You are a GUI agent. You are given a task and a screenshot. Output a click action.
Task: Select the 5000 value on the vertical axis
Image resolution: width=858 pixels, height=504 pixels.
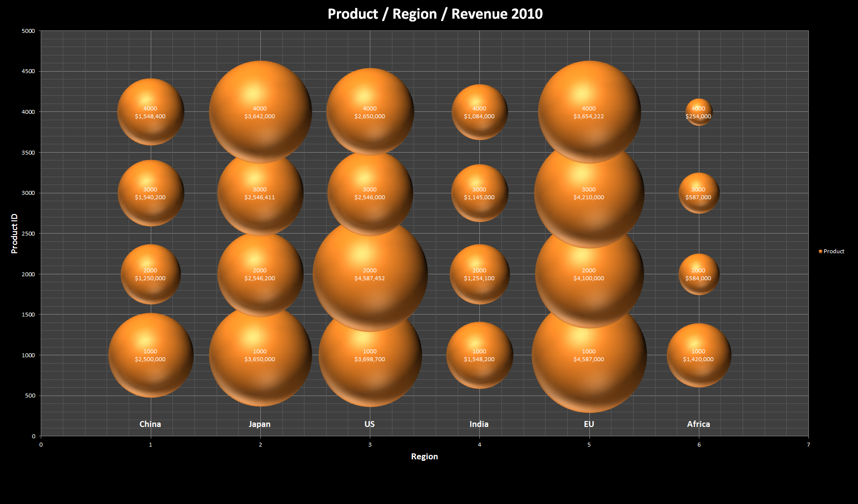[x=28, y=31]
